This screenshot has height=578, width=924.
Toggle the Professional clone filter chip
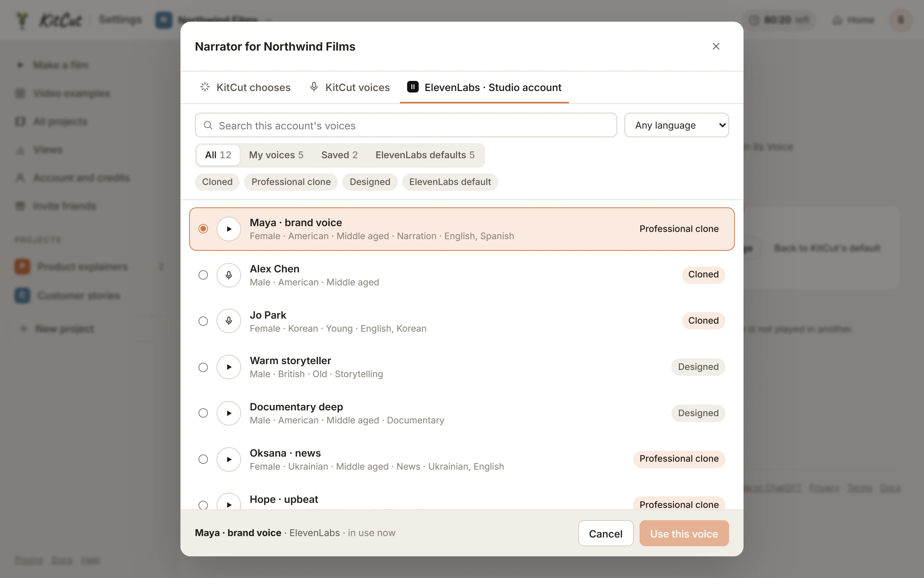pyautogui.click(x=291, y=182)
